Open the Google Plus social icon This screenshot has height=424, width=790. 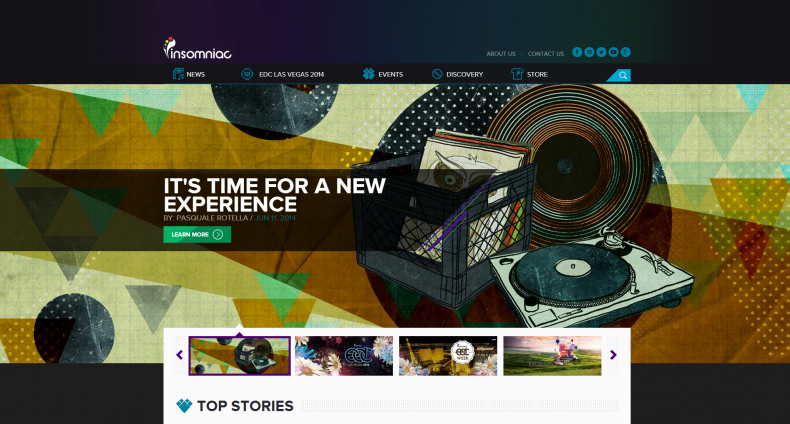click(x=625, y=52)
